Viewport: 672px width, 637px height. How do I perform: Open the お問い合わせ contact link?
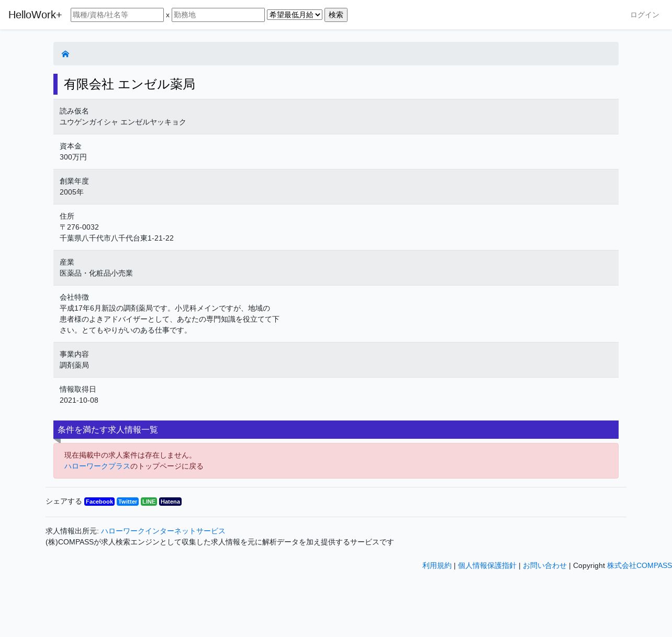point(545,565)
